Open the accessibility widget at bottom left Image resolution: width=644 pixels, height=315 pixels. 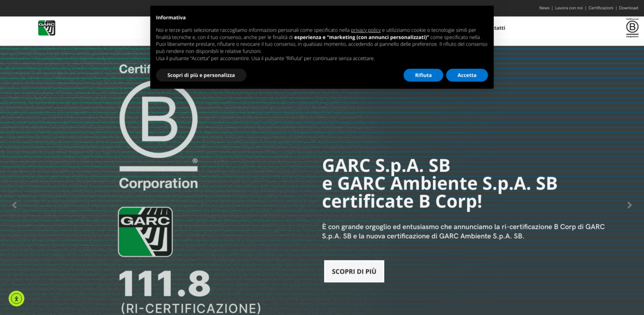click(16, 298)
